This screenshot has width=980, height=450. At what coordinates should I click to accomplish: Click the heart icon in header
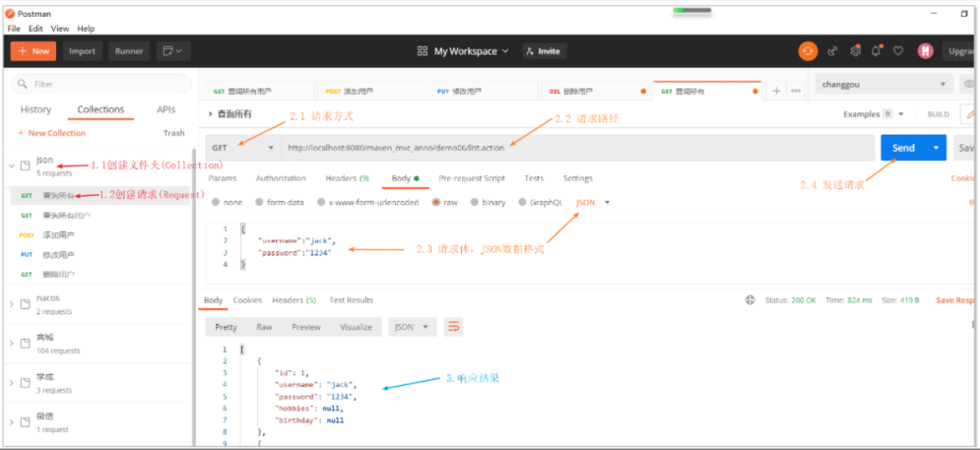coord(898,51)
